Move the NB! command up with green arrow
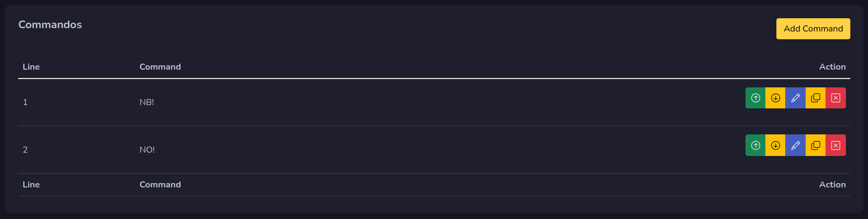This screenshot has width=868, height=219. (x=755, y=98)
